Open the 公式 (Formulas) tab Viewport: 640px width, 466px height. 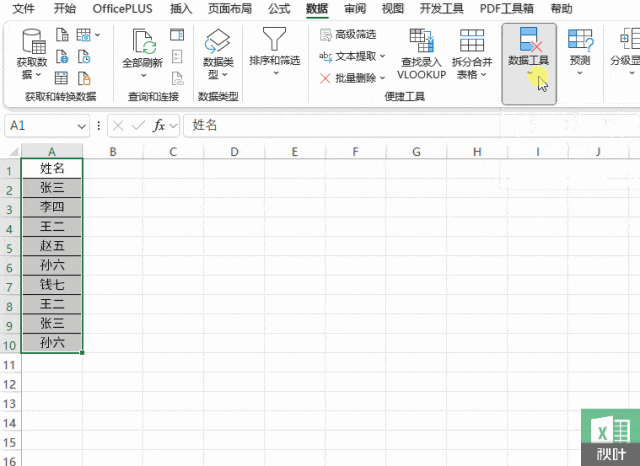point(279,8)
